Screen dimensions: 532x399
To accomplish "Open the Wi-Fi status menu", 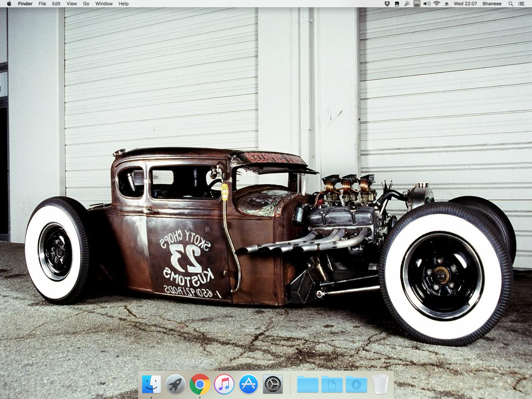I will [437, 4].
